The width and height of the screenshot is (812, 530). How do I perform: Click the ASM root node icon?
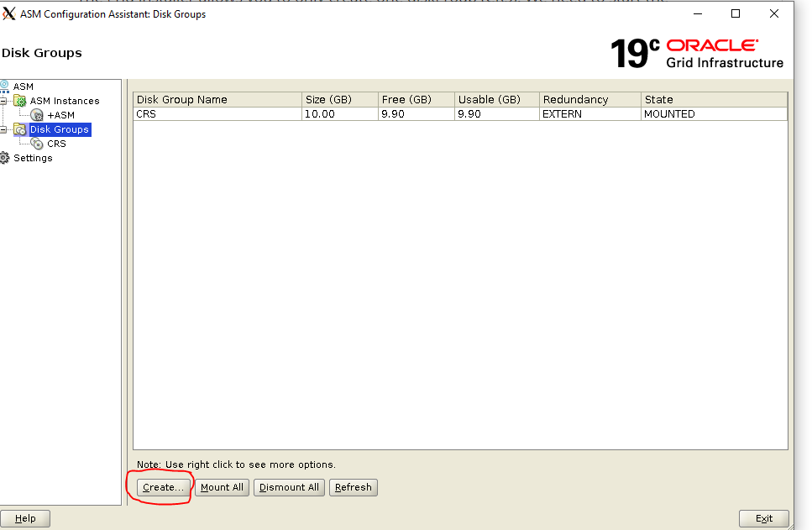click(x=4, y=86)
